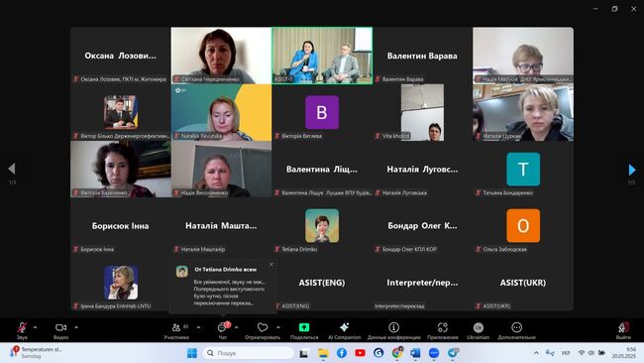
Task: Open Telegram from the taskbar
Action: 453,353
